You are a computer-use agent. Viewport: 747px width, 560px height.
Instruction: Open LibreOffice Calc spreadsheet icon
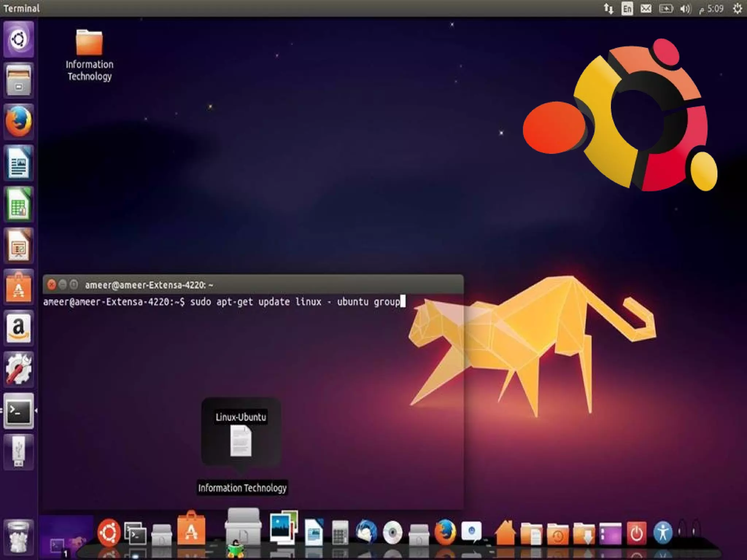(x=19, y=204)
